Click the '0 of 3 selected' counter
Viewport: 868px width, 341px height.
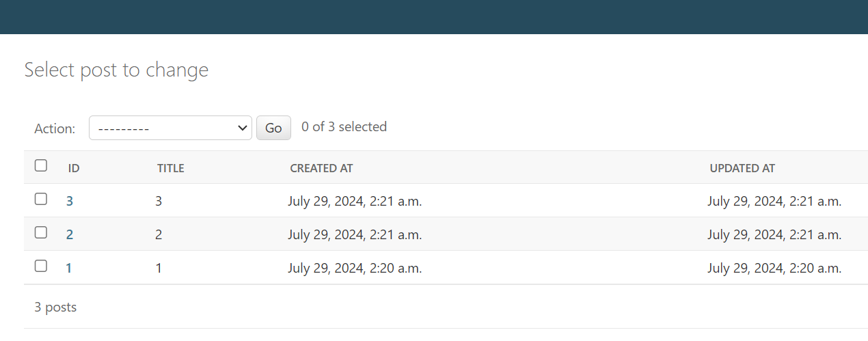pos(344,126)
